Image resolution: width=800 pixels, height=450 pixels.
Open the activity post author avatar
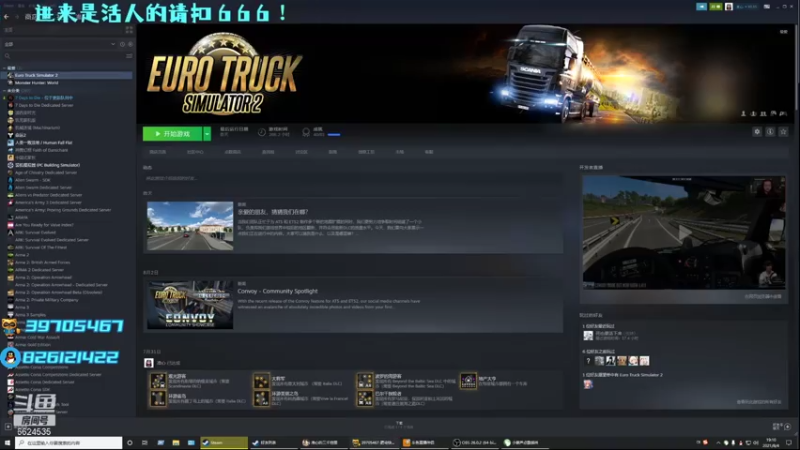point(148,363)
